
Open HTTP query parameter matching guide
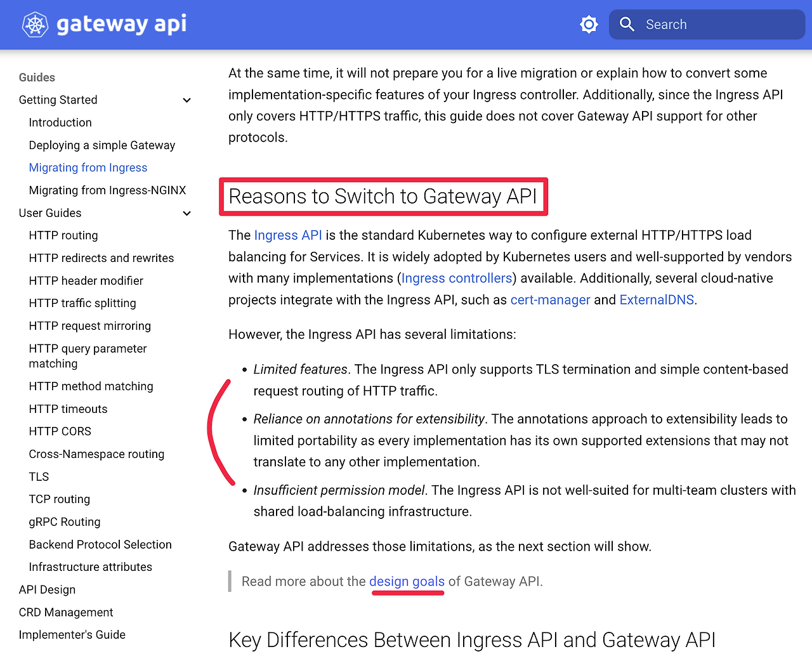pyautogui.click(x=88, y=356)
